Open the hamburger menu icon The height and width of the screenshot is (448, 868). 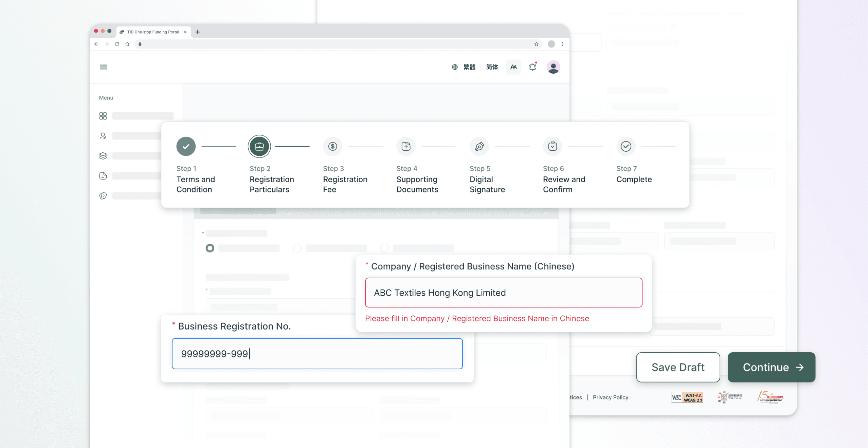pos(104,67)
